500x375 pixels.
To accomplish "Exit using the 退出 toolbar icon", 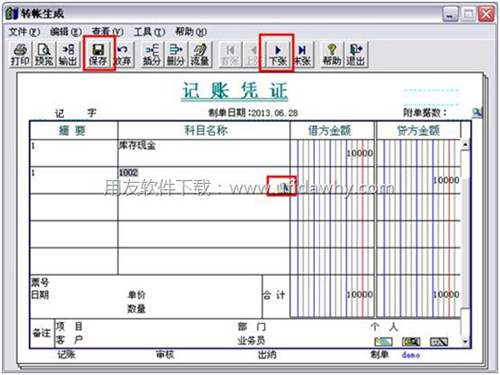I will tap(355, 54).
